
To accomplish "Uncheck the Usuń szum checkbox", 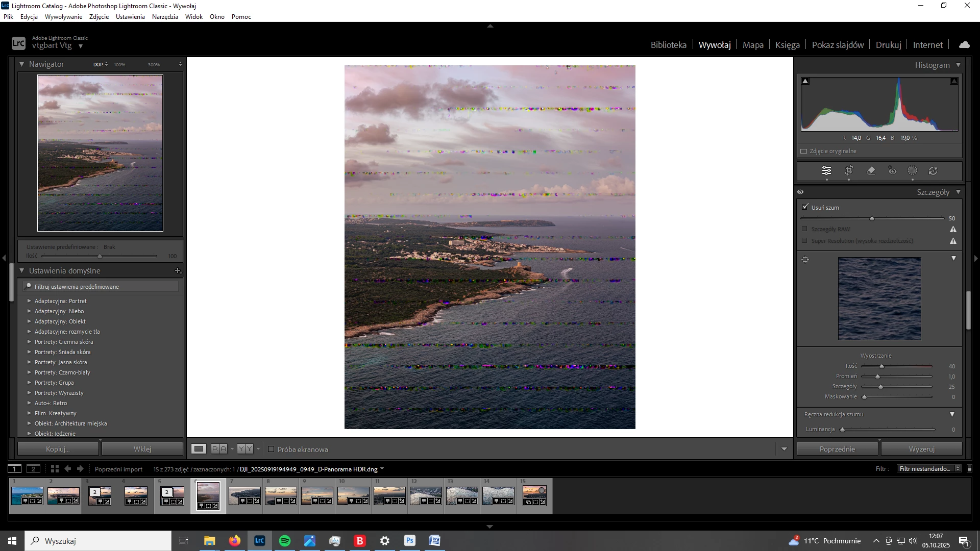I will pyautogui.click(x=805, y=207).
